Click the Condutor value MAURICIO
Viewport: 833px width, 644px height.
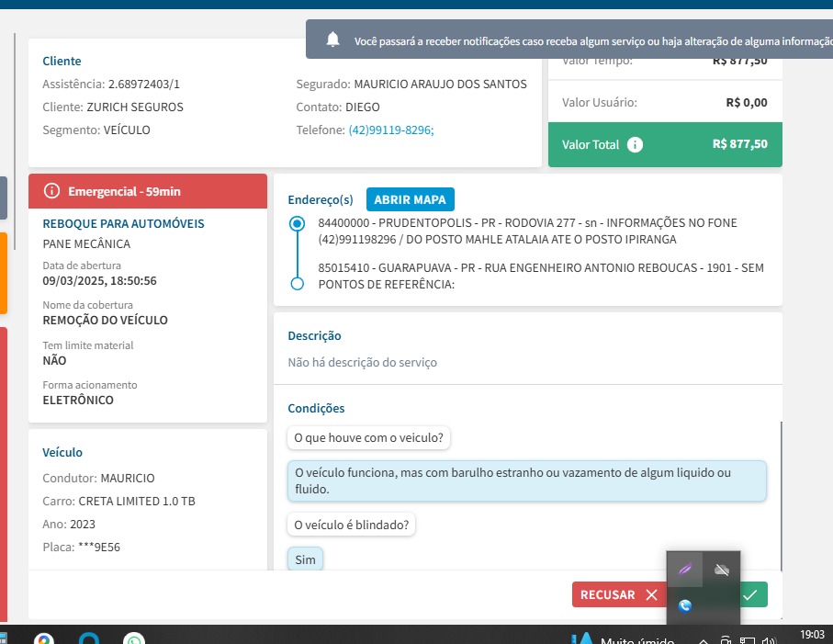pos(128,479)
